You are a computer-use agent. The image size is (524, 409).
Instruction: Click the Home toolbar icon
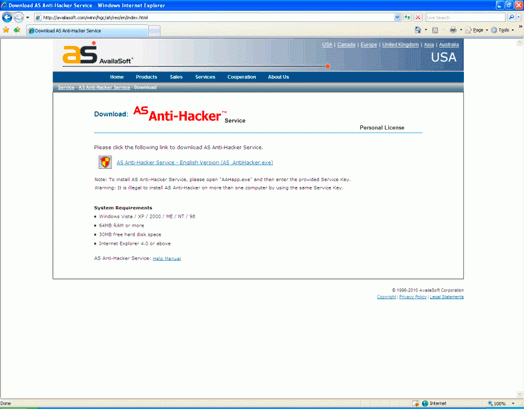tap(418, 30)
